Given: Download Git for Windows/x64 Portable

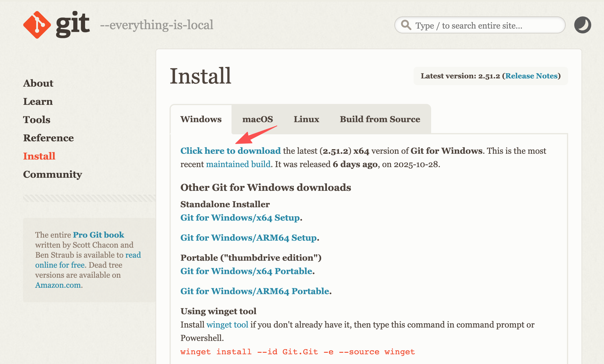Looking at the screenshot, I should (246, 271).
